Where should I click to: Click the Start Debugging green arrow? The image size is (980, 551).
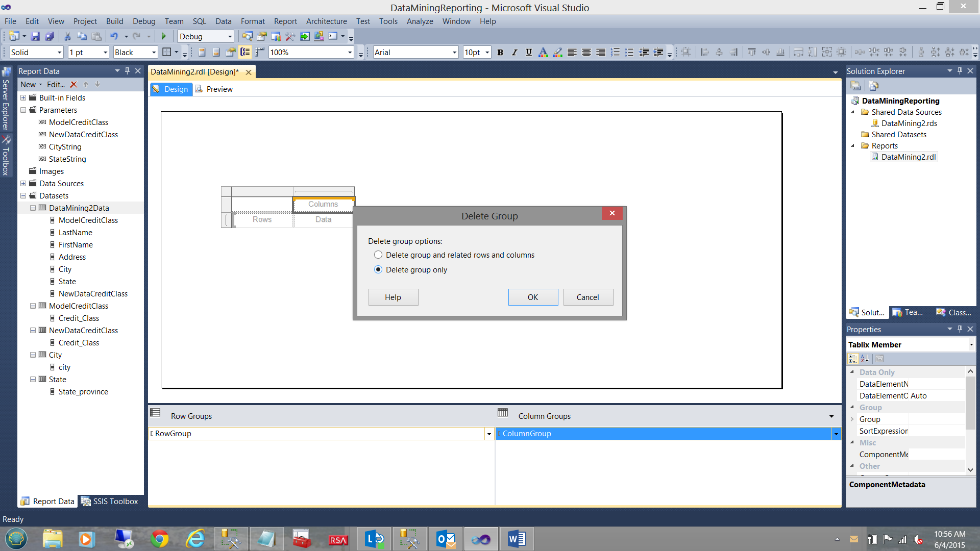click(x=164, y=36)
